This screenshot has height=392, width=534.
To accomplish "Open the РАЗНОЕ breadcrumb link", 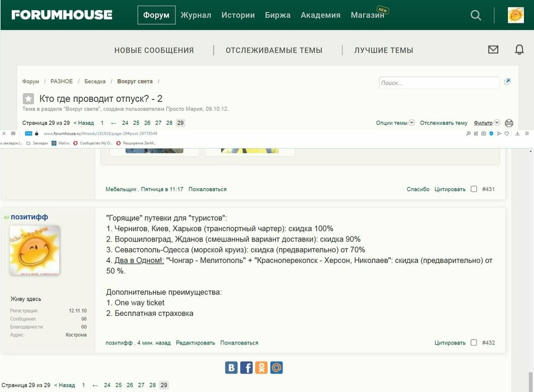I will 61,81.
